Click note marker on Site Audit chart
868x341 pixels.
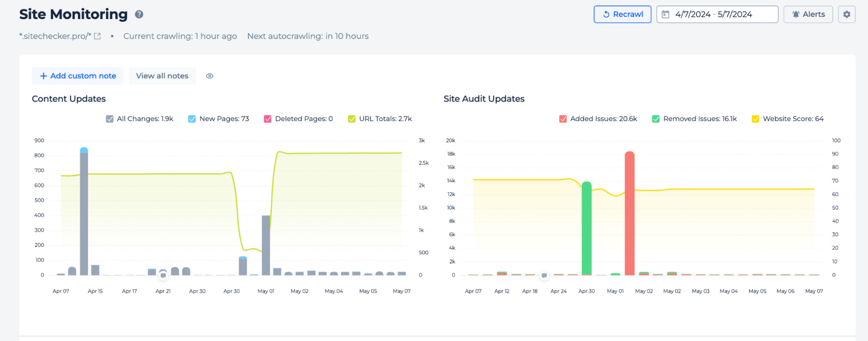click(x=544, y=275)
